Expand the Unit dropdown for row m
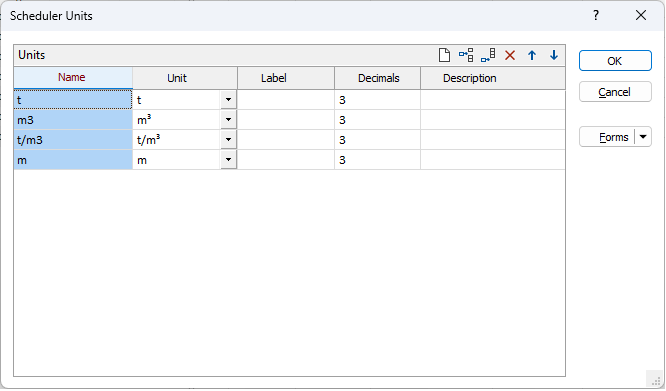The width and height of the screenshot is (666, 391). [228, 160]
